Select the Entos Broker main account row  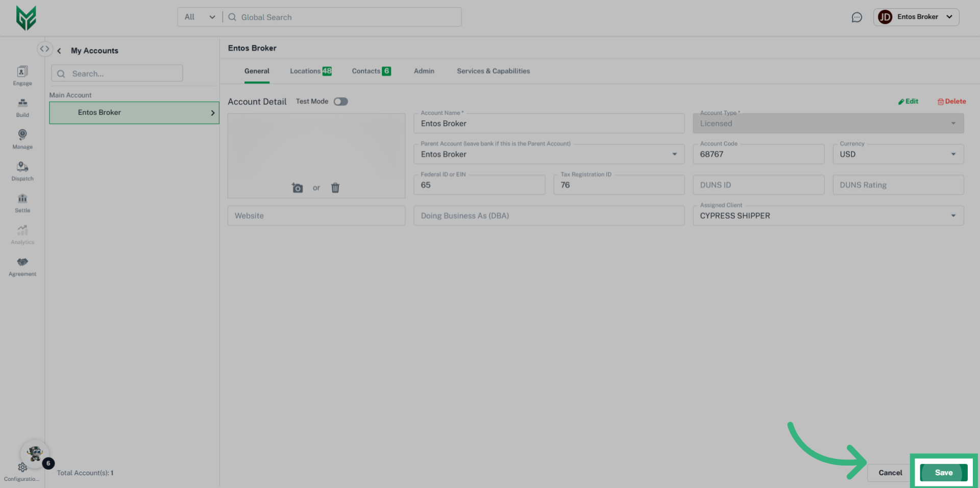134,113
